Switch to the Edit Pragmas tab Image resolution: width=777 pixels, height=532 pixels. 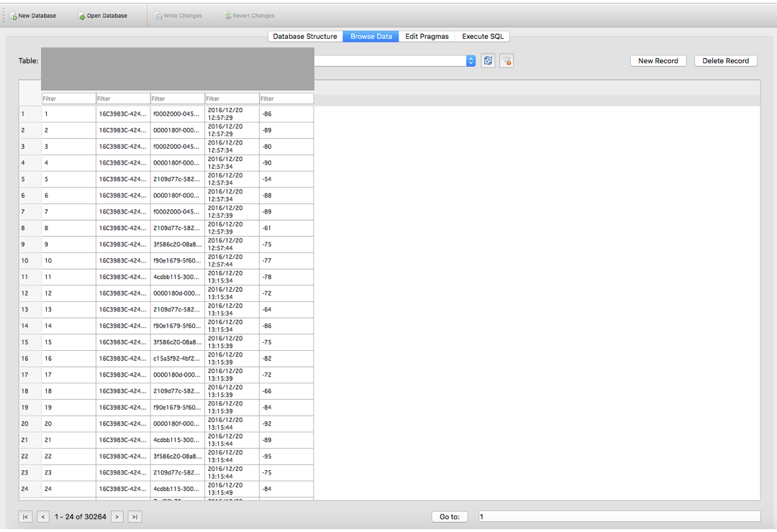tap(427, 36)
